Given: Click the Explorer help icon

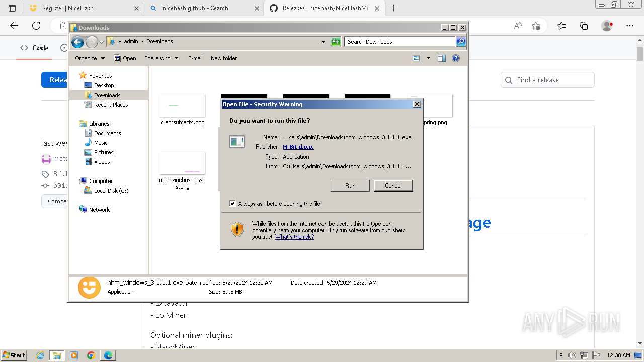Looking at the screenshot, I should tap(456, 58).
